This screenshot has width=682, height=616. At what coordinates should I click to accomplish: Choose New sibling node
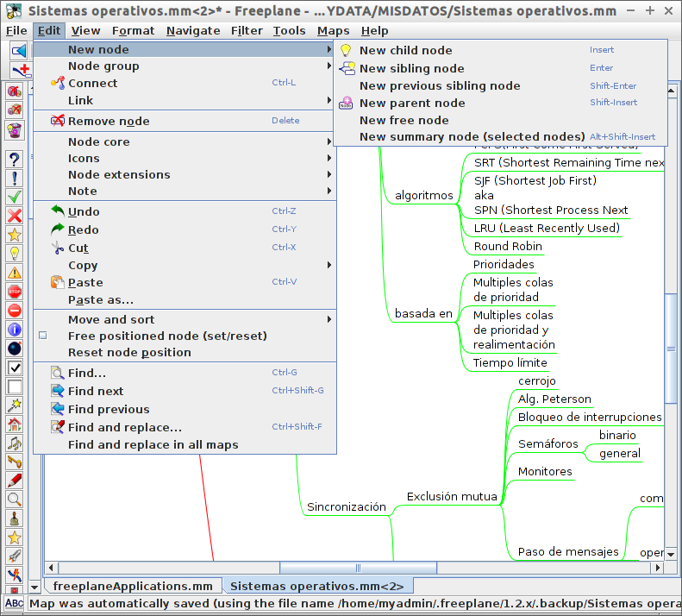500,68
